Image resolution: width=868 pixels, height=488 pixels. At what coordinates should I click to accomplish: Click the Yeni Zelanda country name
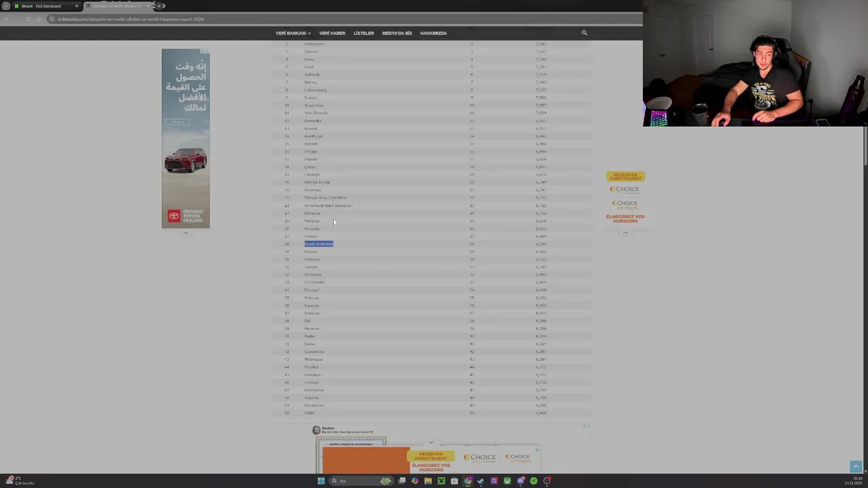[315, 113]
